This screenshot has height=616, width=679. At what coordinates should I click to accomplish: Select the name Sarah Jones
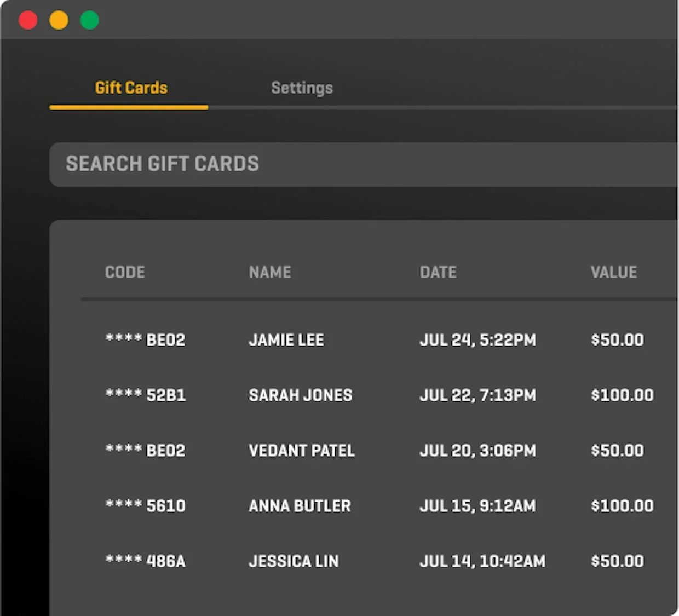pos(301,395)
